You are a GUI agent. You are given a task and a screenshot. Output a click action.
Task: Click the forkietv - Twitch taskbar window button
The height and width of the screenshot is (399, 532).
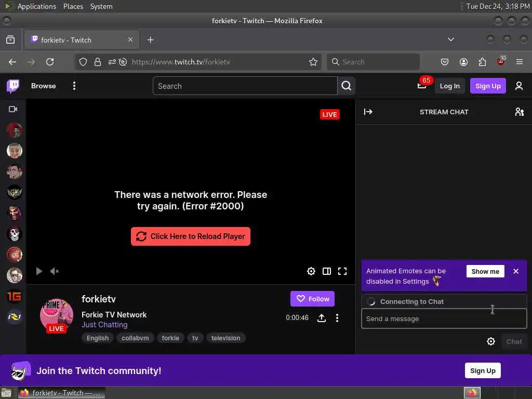(x=61, y=393)
